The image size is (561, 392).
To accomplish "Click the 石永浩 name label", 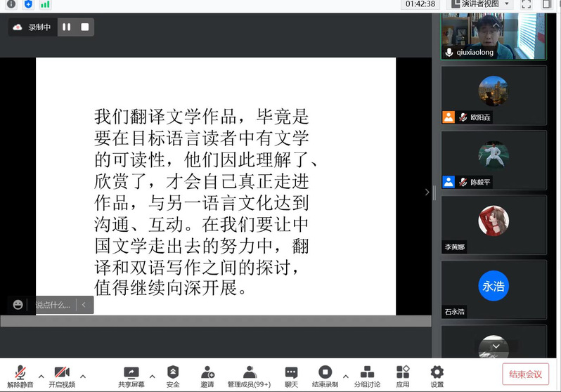I will tap(455, 311).
